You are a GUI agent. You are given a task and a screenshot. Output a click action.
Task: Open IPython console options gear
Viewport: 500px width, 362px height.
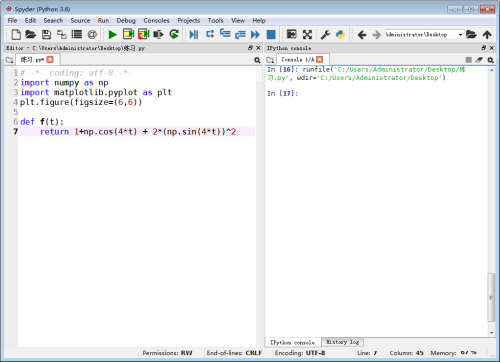[x=490, y=60]
